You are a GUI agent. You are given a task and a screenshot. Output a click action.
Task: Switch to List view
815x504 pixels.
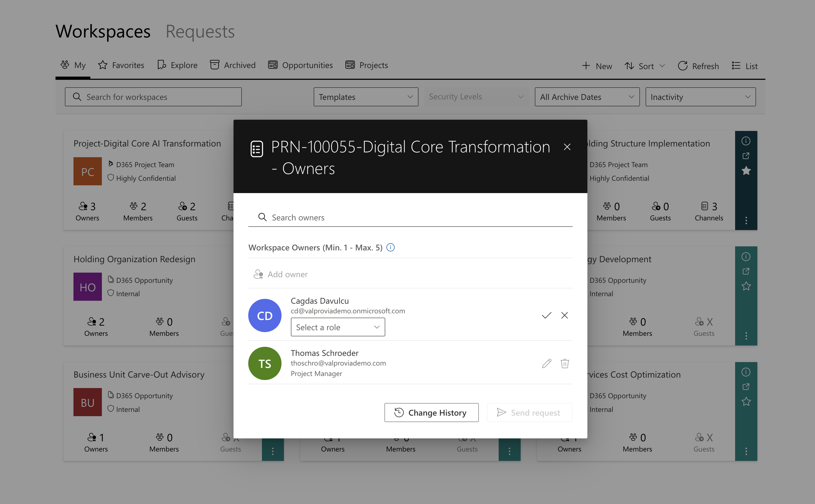click(x=744, y=66)
